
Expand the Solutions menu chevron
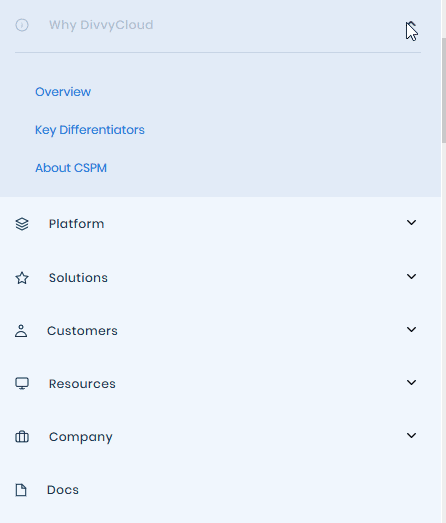tap(411, 277)
